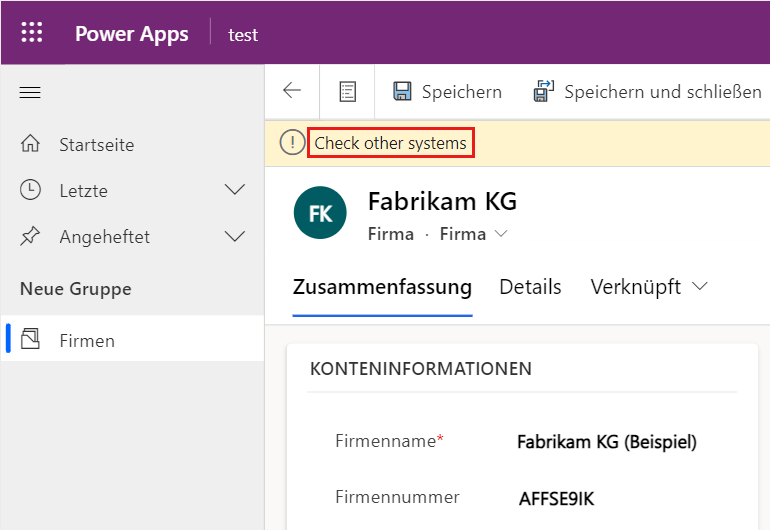Go back with the arrow button
Viewport: 770px width, 530px height.
pos(292,91)
